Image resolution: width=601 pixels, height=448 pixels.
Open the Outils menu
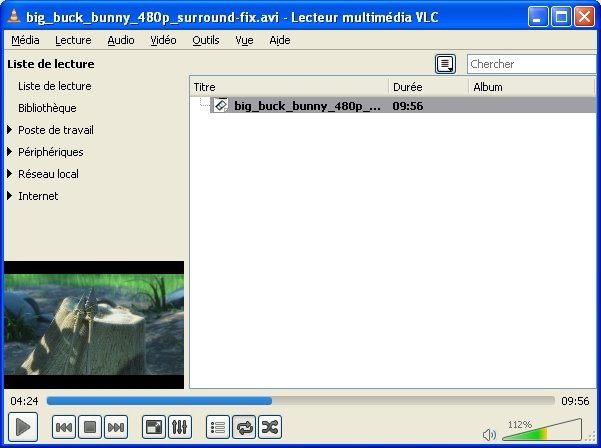[206, 40]
